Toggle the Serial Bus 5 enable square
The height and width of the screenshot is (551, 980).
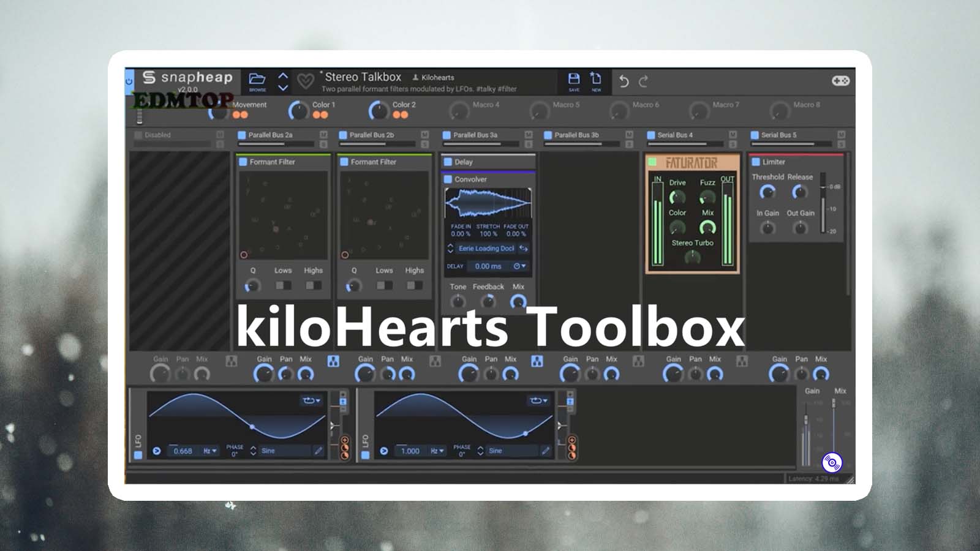pos(755,135)
